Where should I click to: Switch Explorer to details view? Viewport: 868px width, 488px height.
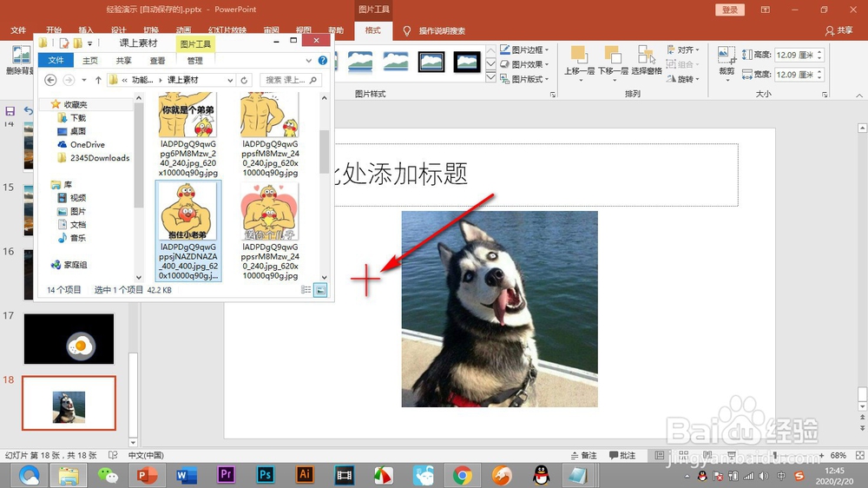tap(306, 290)
